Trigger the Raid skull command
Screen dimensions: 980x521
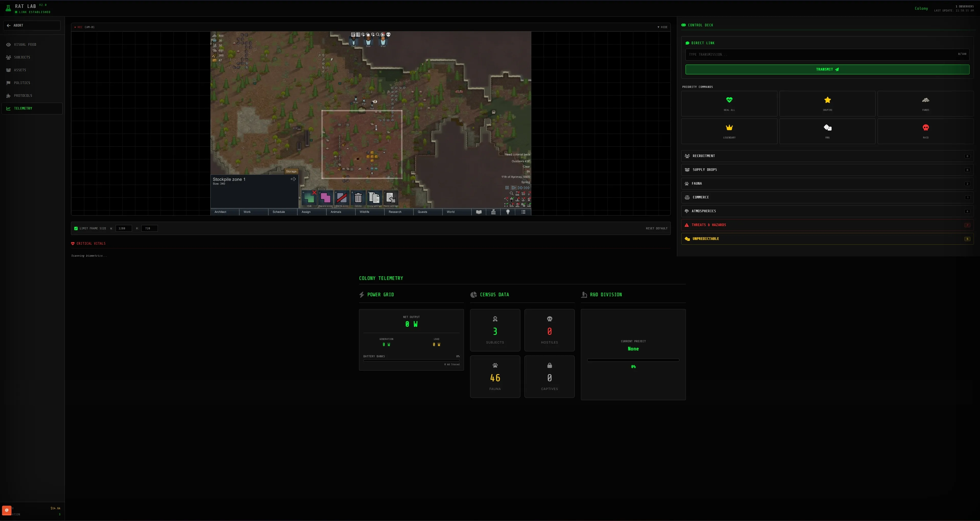pos(925,128)
